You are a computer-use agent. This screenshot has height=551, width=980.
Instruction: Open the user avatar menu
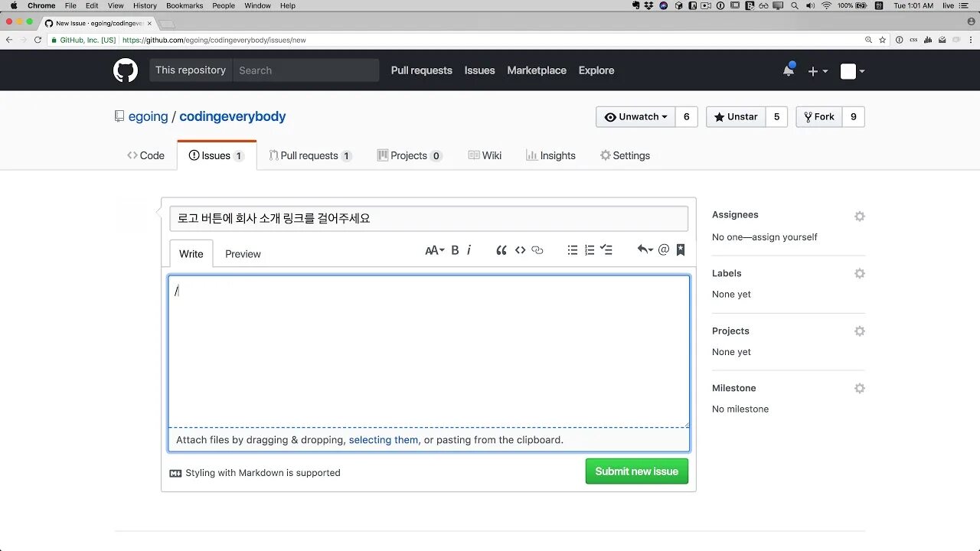(x=853, y=71)
